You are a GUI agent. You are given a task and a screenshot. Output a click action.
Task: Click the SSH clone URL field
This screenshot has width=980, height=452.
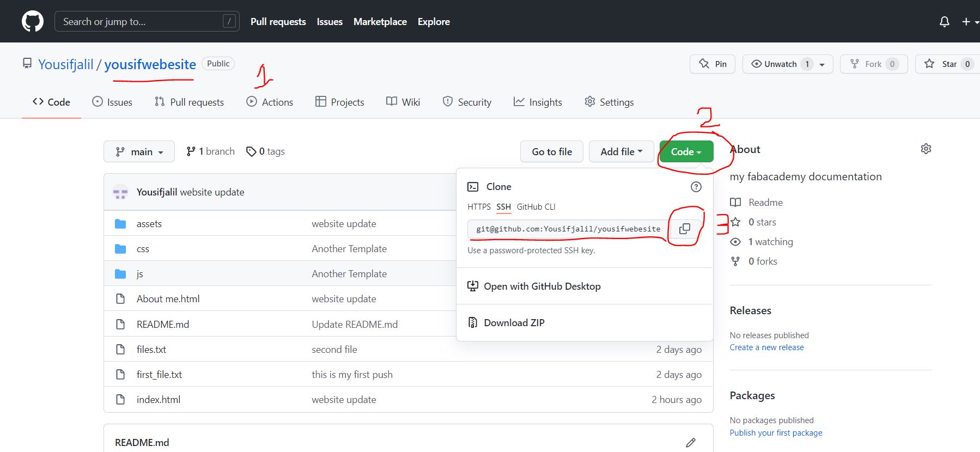[569, 229]
